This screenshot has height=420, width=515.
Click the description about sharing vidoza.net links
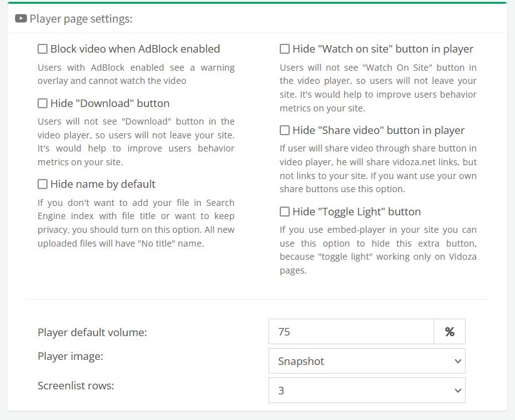378,168
